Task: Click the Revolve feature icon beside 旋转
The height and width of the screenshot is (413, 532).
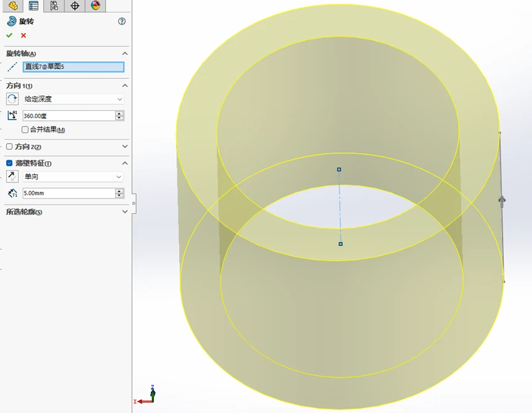Action: (x=11, y=21)
